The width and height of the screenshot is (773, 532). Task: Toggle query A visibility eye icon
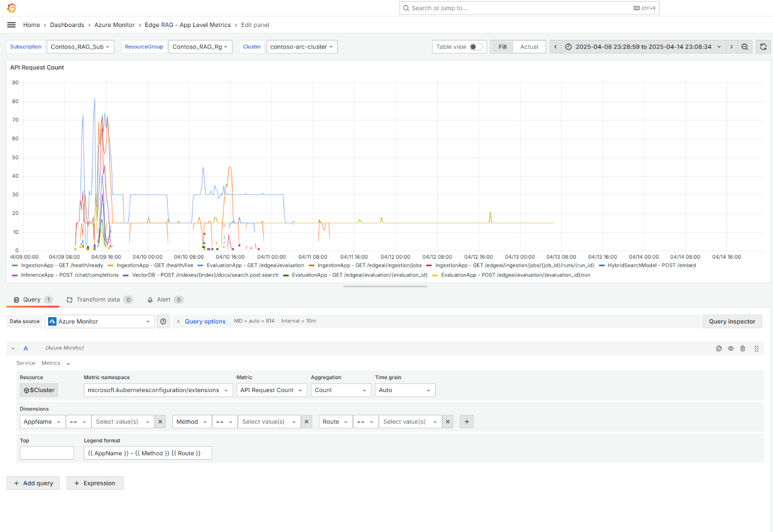pos(731,348)
